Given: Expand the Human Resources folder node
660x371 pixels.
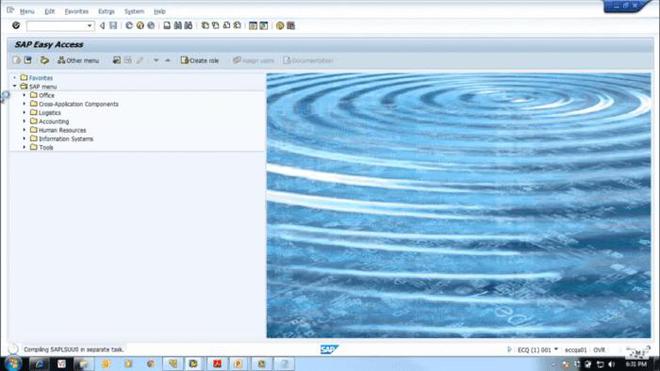Looking at the screenshot, I should click(24, 130).
